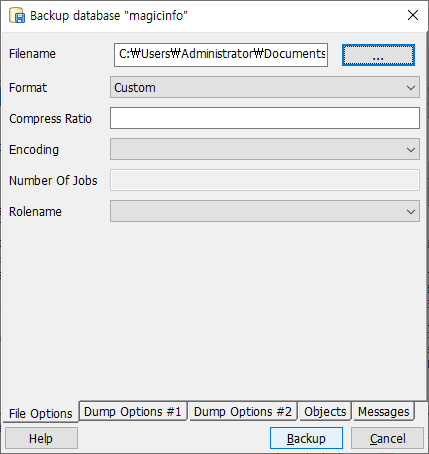Expand the Encoding chevron arrow
The image size is (429, 454).
pos(411,150)
